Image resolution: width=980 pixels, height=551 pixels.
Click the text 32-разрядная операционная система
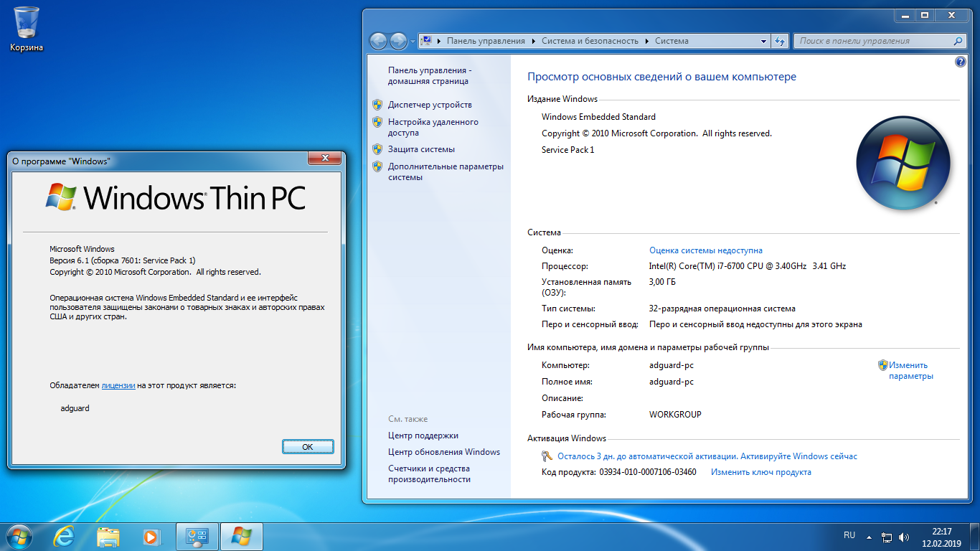click(722, 309)
